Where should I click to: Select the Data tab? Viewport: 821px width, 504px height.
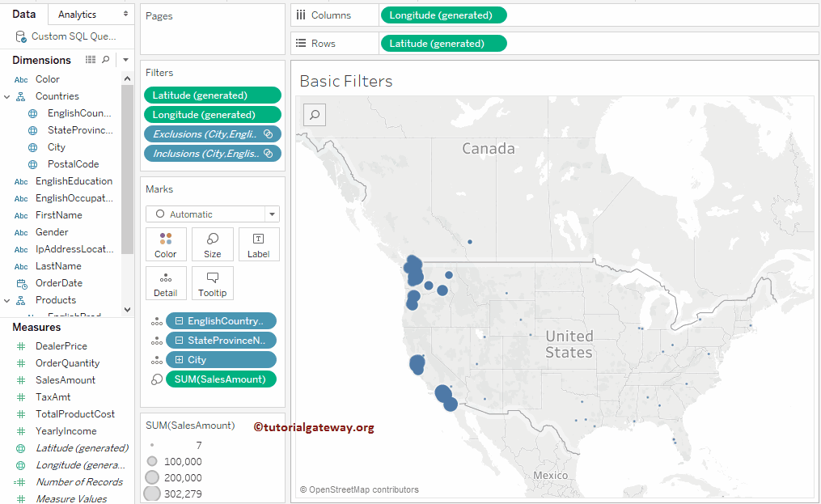pos(24,15)
